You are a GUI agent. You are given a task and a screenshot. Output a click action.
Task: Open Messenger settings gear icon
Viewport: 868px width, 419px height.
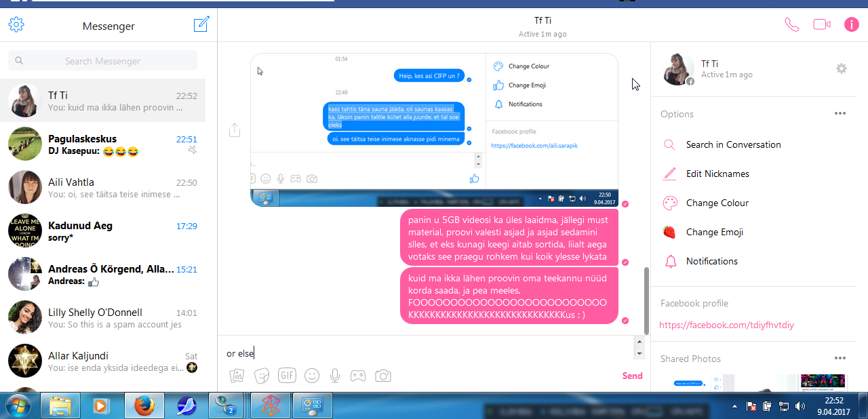(16, 25)
